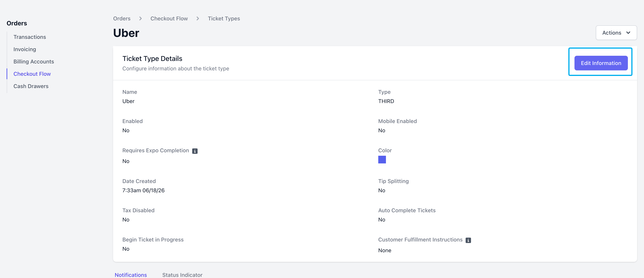
Task: Click the Requires Expo Completion info icon
Action: (x=195, y=151)
